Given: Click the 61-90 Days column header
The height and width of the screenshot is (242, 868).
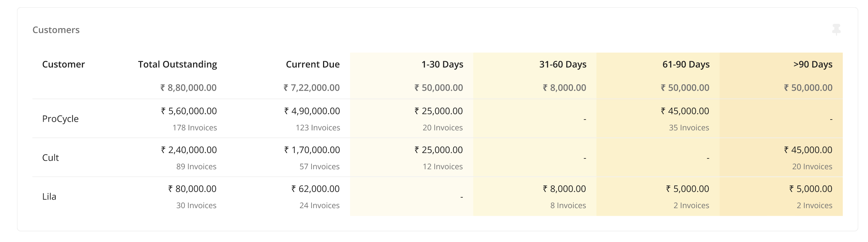Looking at the screenshot, I should point(686,64).
